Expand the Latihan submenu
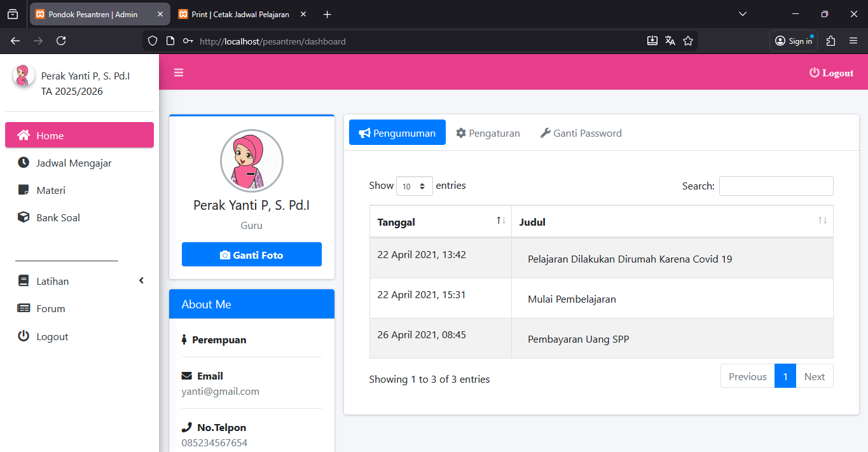The width and height of the screenshot is (868, 452). pyautogui.click(x=79, y=281)
